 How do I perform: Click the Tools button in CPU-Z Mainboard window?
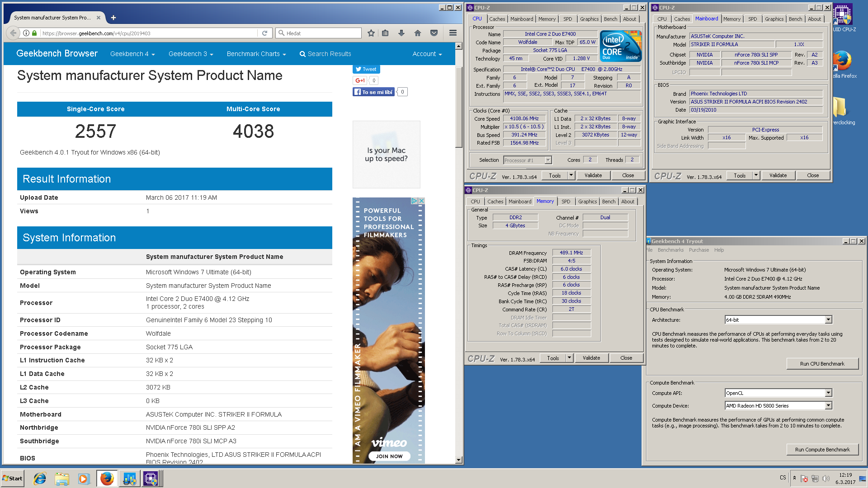pos(740,175)
